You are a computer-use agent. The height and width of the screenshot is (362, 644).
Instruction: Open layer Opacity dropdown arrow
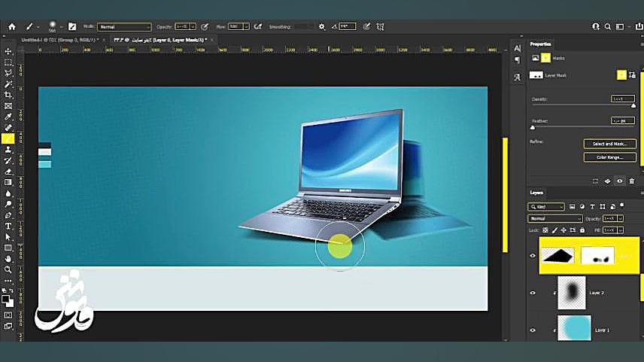click(x=620, y=218)
